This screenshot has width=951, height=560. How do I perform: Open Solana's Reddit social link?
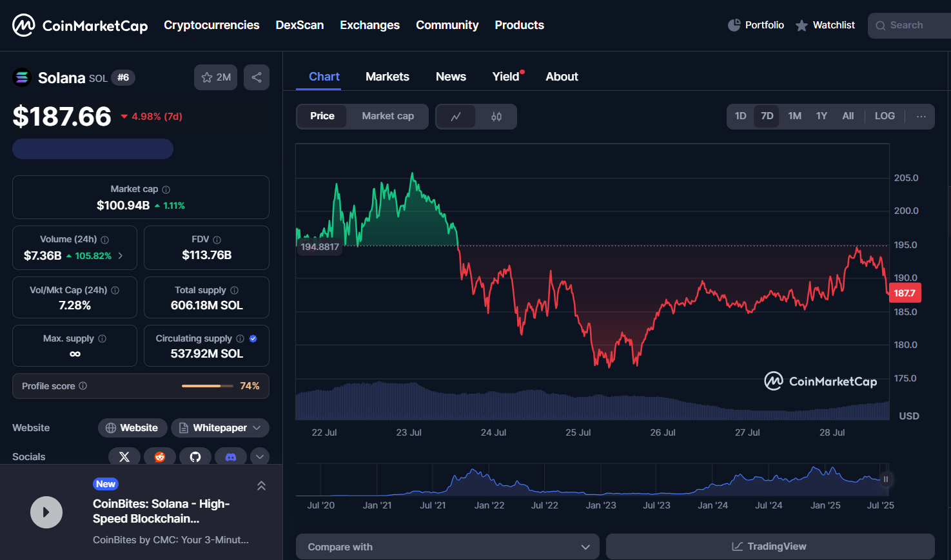160,457
